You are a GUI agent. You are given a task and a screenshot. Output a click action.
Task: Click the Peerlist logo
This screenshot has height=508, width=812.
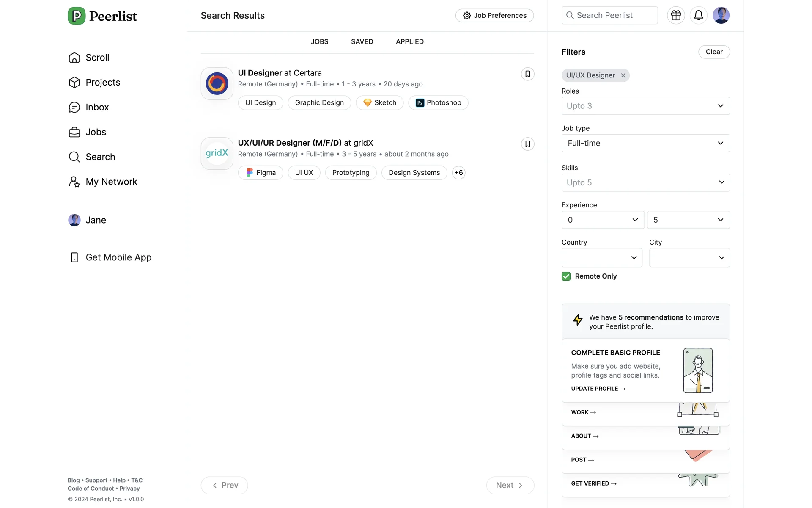[102, 16]
